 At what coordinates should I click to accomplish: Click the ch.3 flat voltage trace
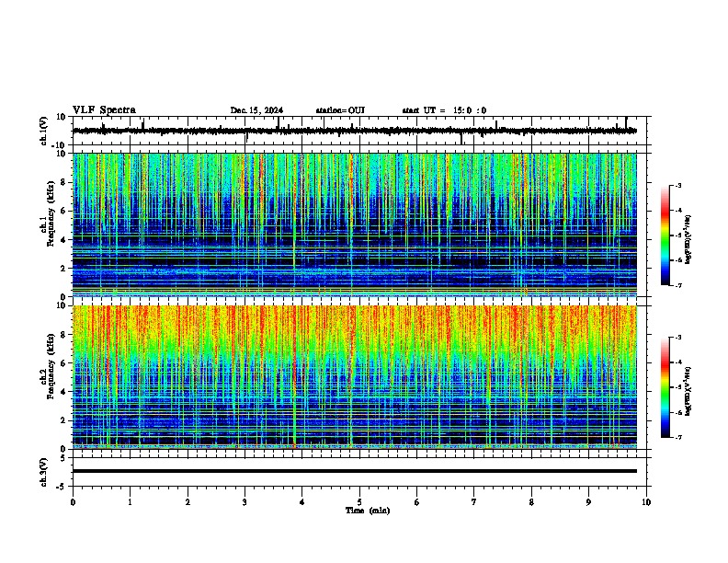[x=355, y=471]
